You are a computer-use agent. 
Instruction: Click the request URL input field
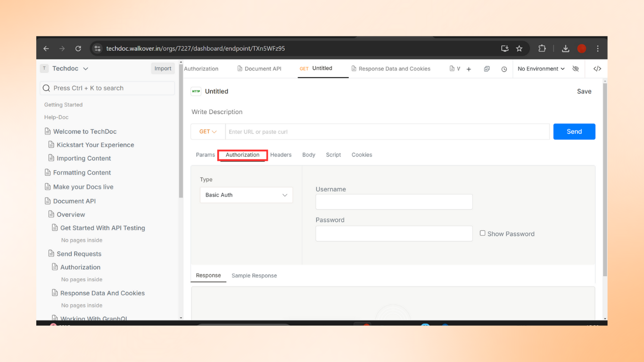coord(387,132)
